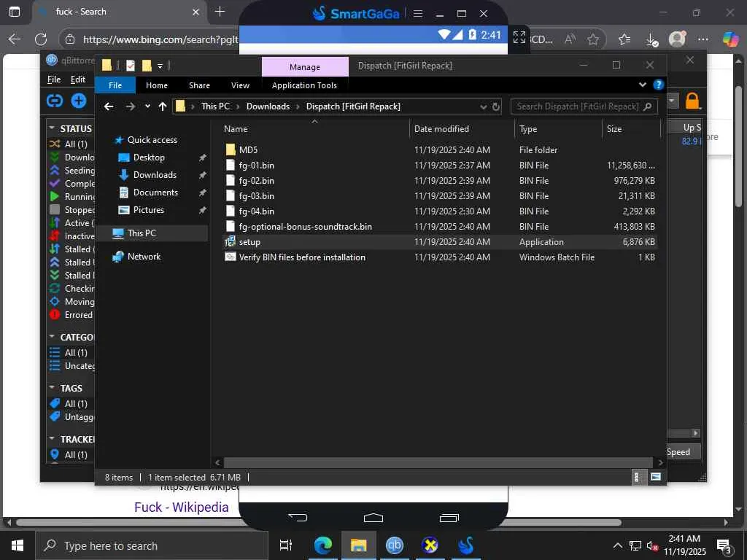Open Pictures in navigation pane
This screenshot has height=560, width=747.
tap(149, 210)
